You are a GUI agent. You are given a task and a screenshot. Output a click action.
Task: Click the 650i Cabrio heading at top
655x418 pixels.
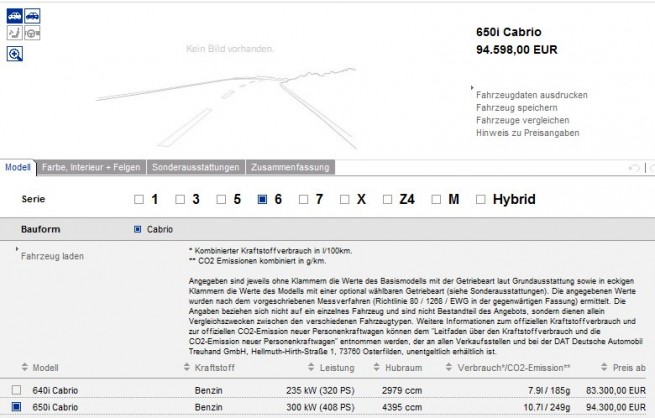click(509, 32)
